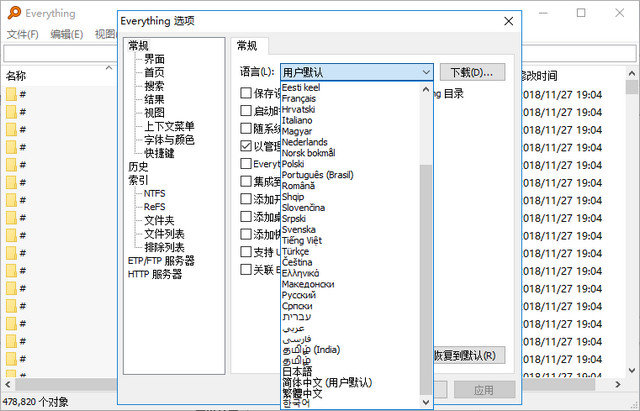640x411 pixels.
Task: Click the 应用 apply button
Action: pos(484,390)
